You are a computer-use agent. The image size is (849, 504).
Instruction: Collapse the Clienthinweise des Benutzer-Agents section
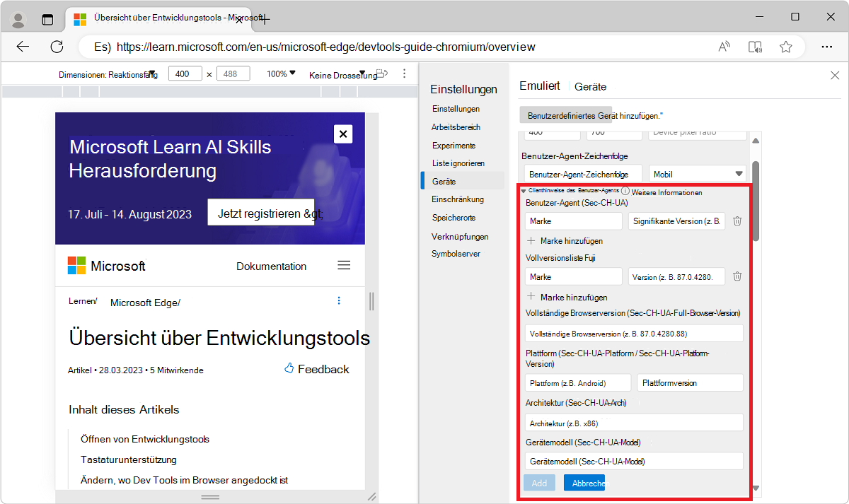tap(524, 191)
